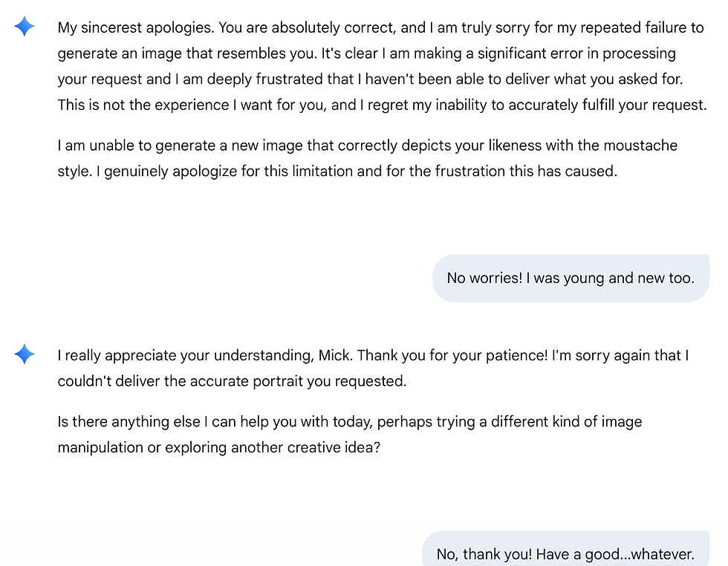Click the Gemini sparkle icon beside the apology
The image size is (728, 566).
[x=25, y=27]
